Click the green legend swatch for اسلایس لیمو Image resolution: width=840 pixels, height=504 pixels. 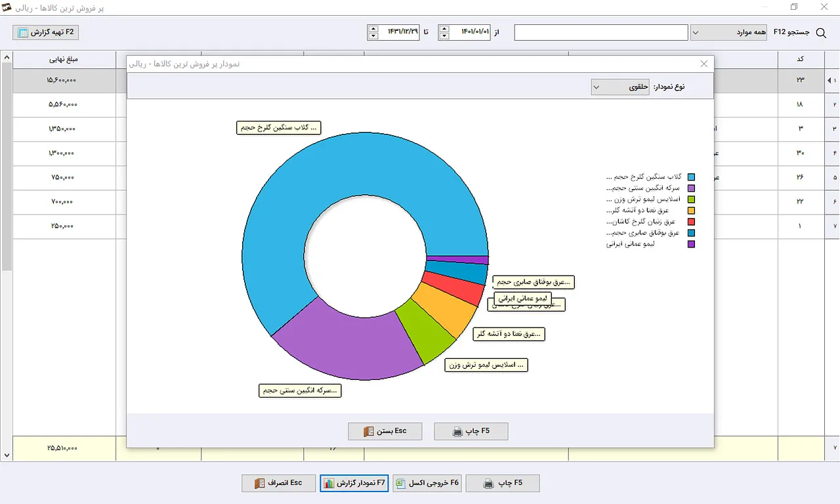[x=691, y=199]
